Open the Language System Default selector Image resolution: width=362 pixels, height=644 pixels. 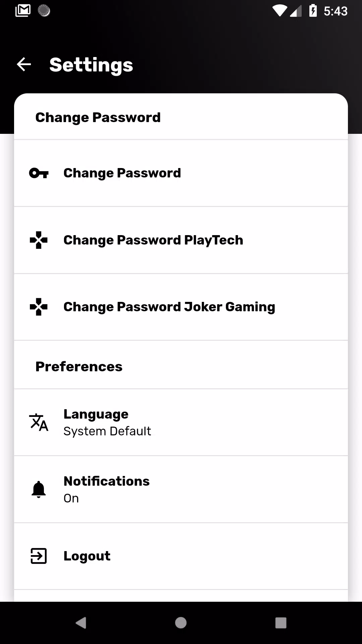point(181,422)
